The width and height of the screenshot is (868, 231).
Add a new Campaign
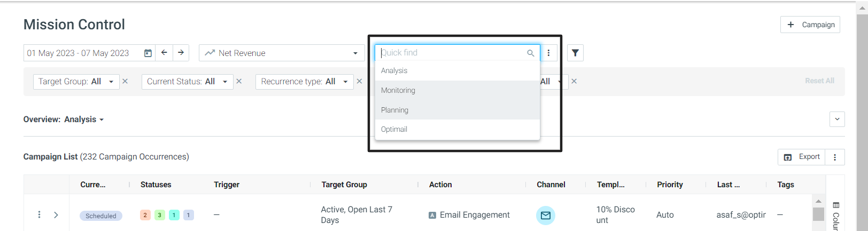810,25
